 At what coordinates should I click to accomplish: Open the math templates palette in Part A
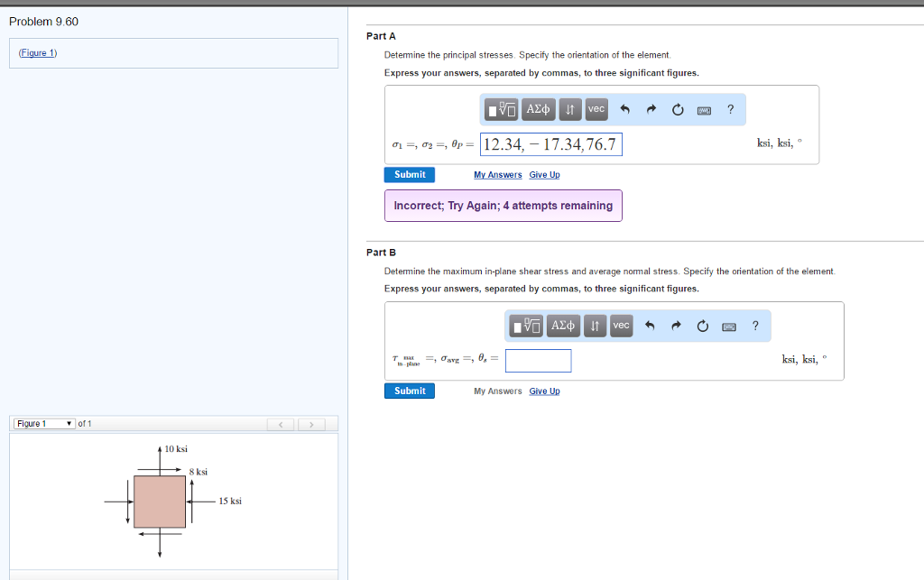[502, 108]
